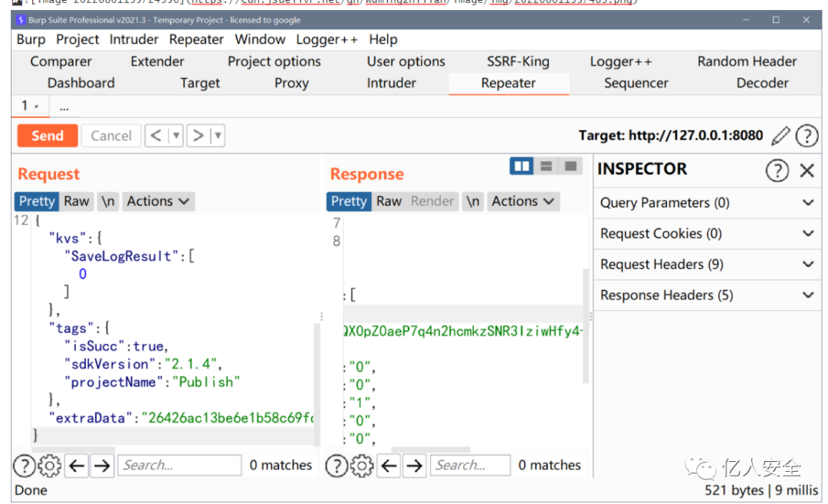828x504 pixels.
Task: Focus the response Search field
Action: click(471, 466)
